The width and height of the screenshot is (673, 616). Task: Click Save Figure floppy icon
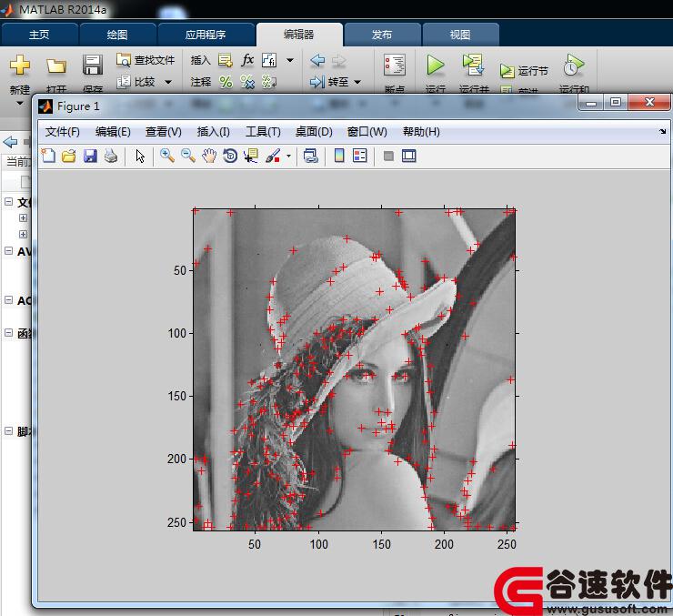coord(90,156)
